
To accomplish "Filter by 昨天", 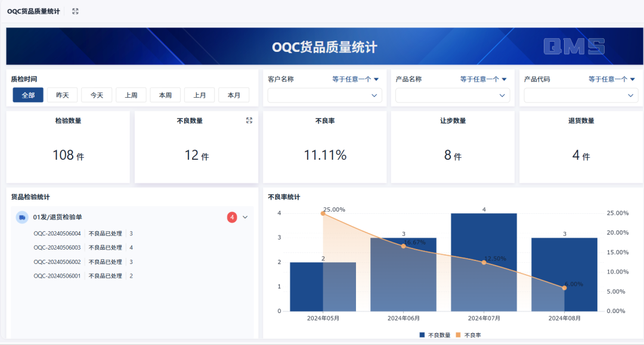I will 63,95.
